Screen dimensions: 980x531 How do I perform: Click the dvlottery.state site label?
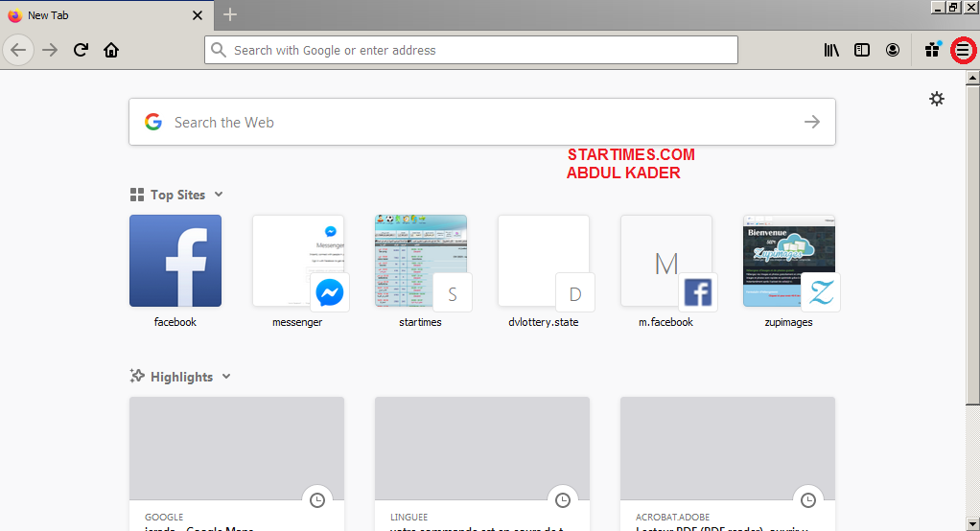pyautogui.click(x=543, y=322)
